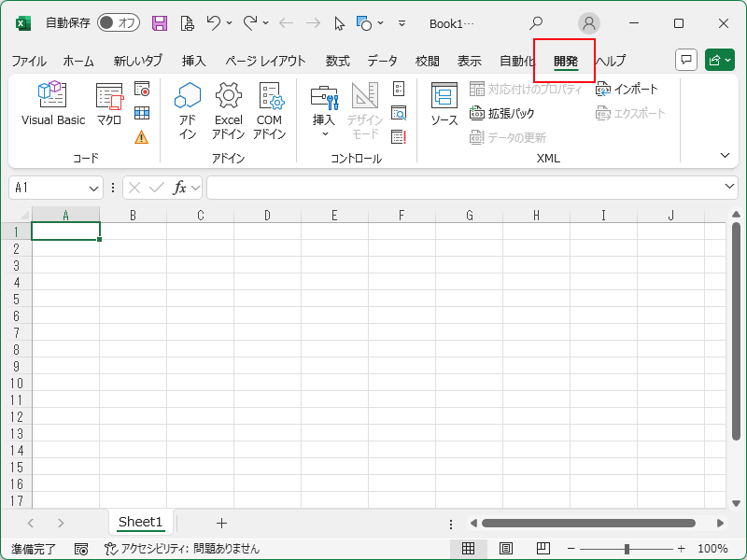Collapse the ribbon with the chevron
This screenshot has width=747, height=560.
pyautogui.click(x=725, y=155)
